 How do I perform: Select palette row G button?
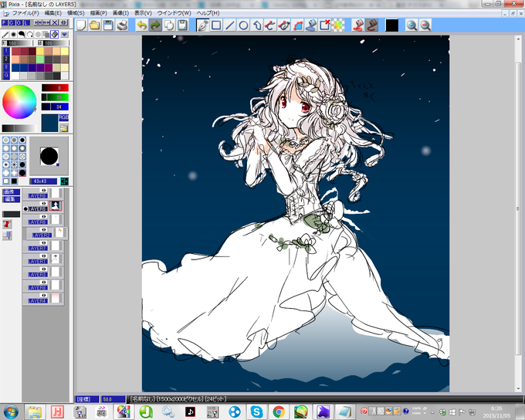5,76
